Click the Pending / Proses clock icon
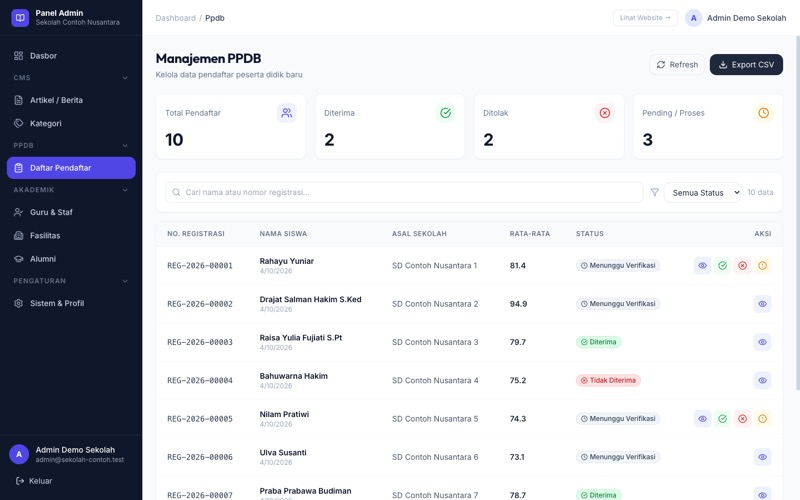Viewport: 800px width, 500px height. (763, 113)
